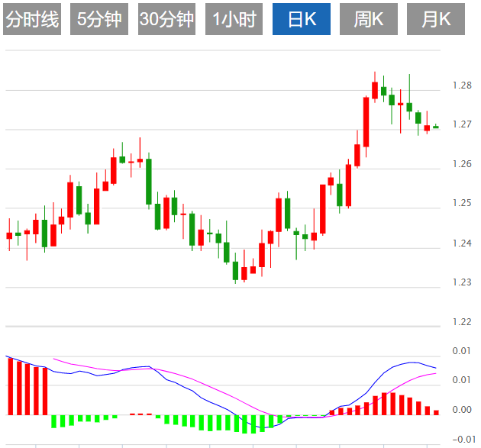Screen dimensions: 481x448
Task: Click the 1.26 price axis label
Action: 462,164
